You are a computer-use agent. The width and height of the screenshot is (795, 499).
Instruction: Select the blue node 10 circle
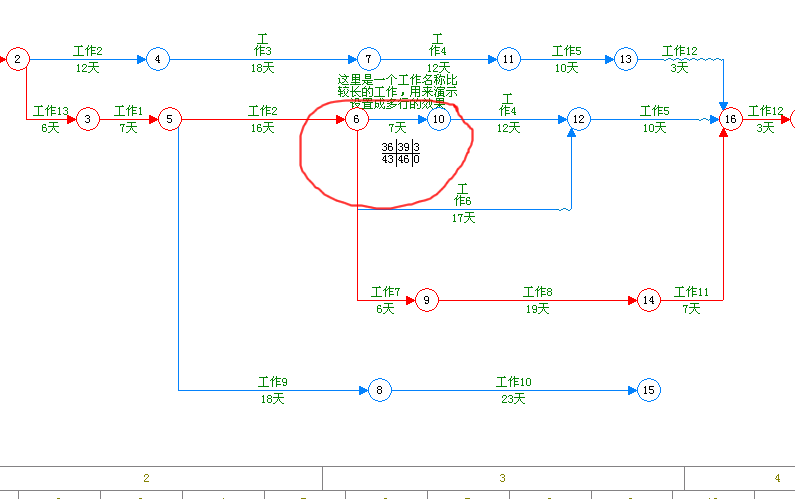[x=439, y=119]
